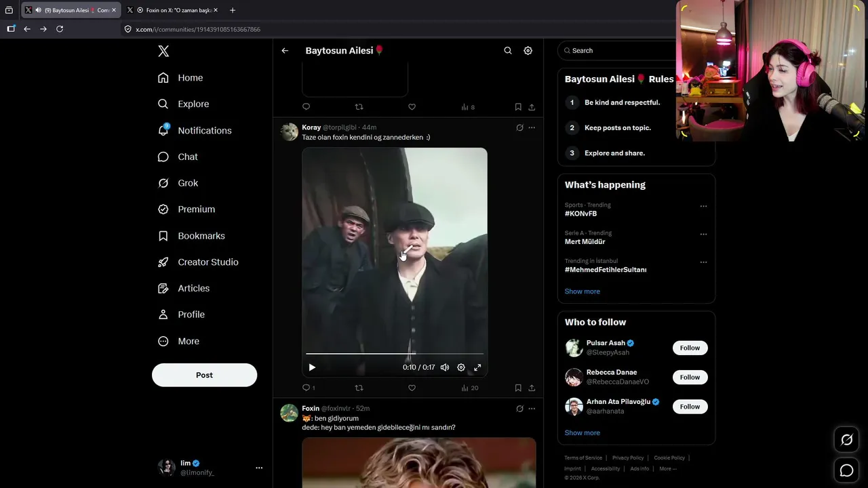Search within Baytosun Ailesi community
868x488 pixels.
click(x=508, y=51)
